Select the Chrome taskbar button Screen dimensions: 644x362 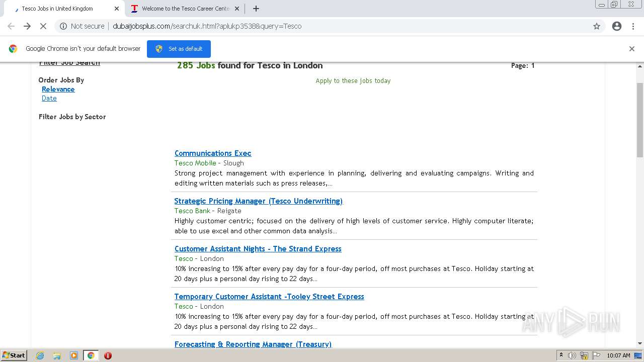[x=91, y=355]
